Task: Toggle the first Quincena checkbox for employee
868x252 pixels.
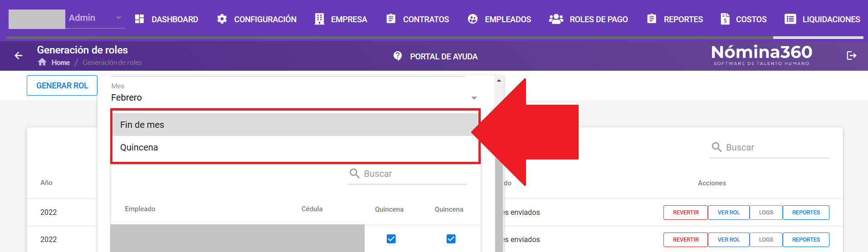Action: pyautogui.click(x=391, y=239)
